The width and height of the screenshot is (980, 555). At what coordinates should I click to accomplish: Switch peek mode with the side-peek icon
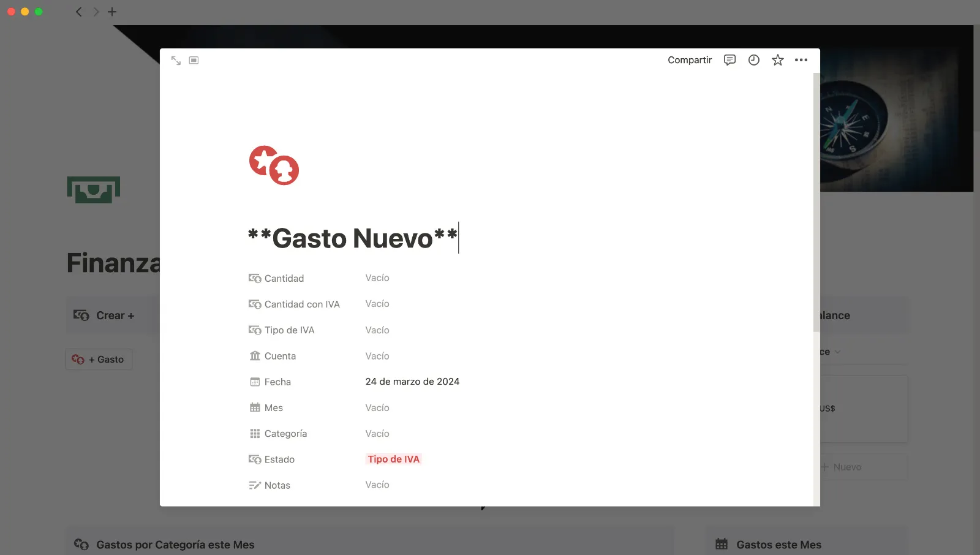click(194, 60)
